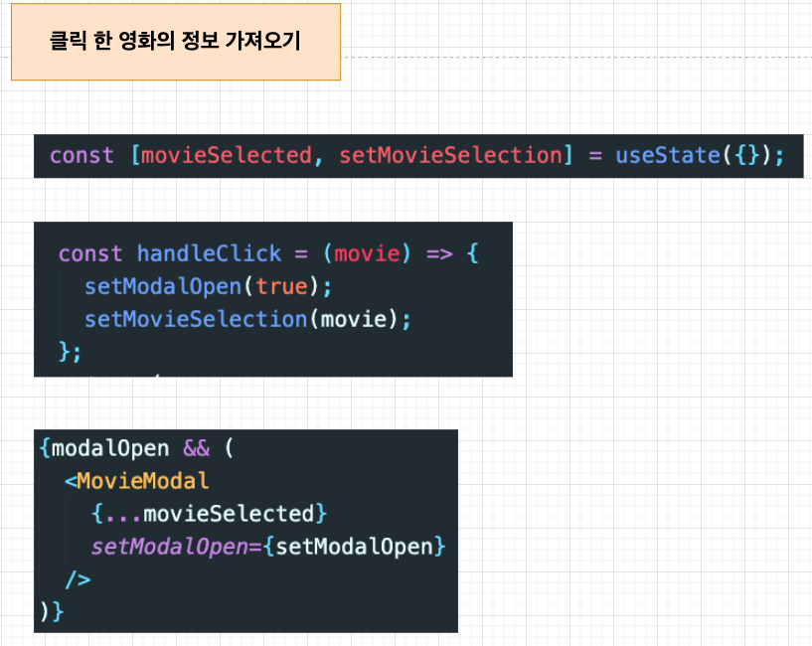Click the text 'setModalOpen={setModalOpen}'

[268, 547]
